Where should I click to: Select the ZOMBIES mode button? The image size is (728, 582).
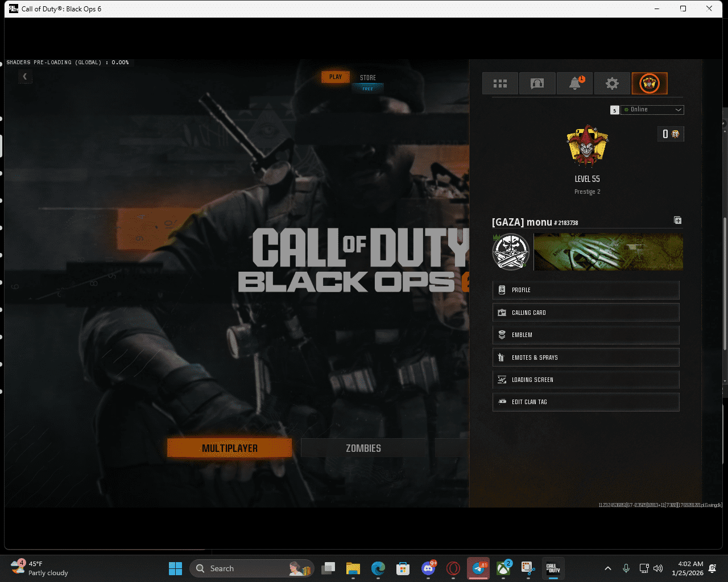click(363, 448)
